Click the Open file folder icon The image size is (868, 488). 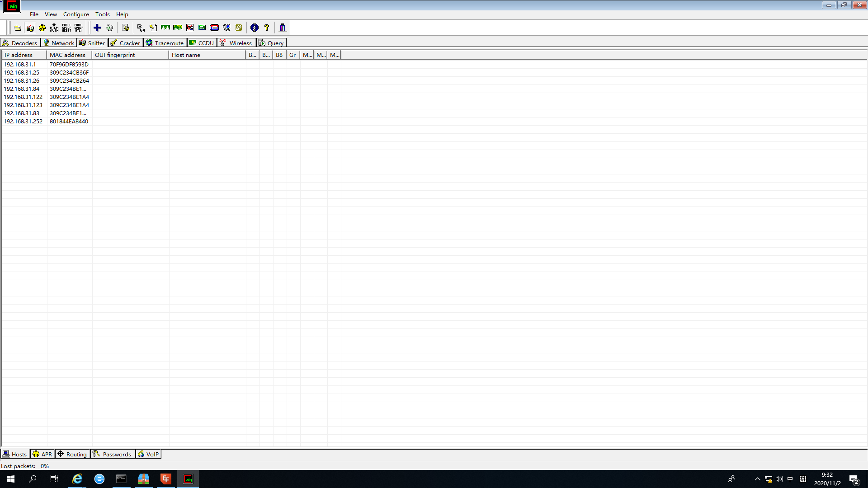(x=18, y=28)
